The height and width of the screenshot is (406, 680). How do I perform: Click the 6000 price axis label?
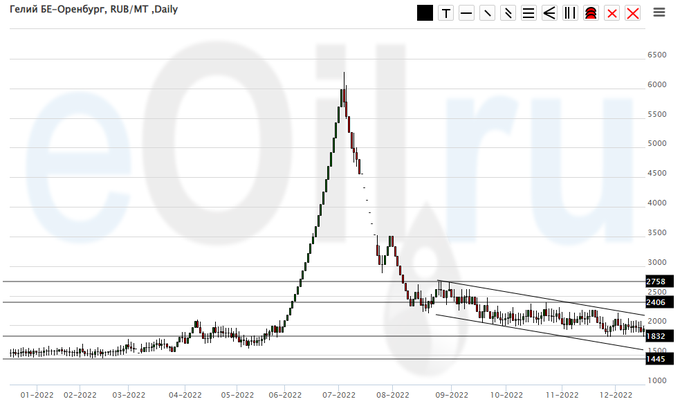(x=657, y=85)
